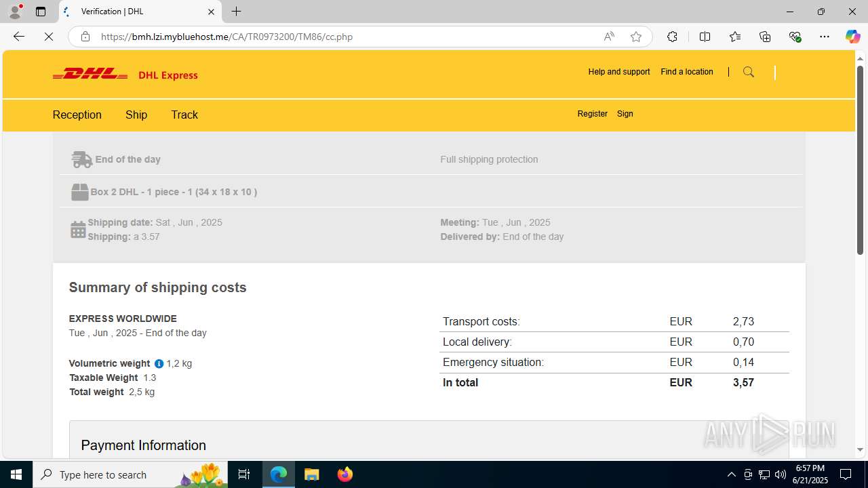This screenshot has height=488, width=868.
Task: Open the Track menu item
Action: (184, 115)
